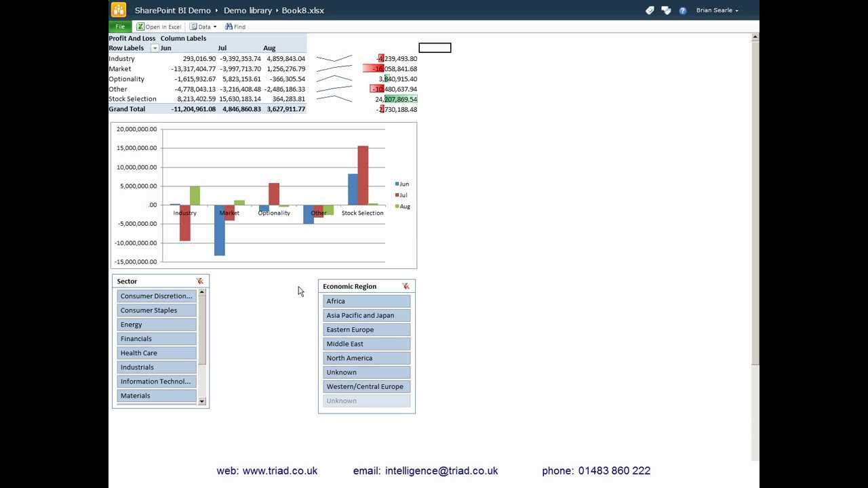Filter by Financials sector
Image resolution: width=868 pixels, height=488 pixels.
coord(157,339)
